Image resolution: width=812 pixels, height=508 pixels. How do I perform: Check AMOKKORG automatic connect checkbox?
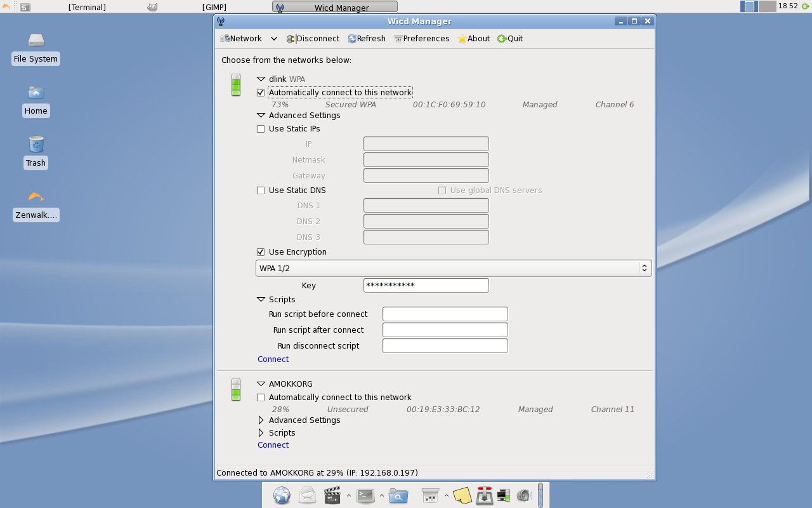click(x=261, y=398)
